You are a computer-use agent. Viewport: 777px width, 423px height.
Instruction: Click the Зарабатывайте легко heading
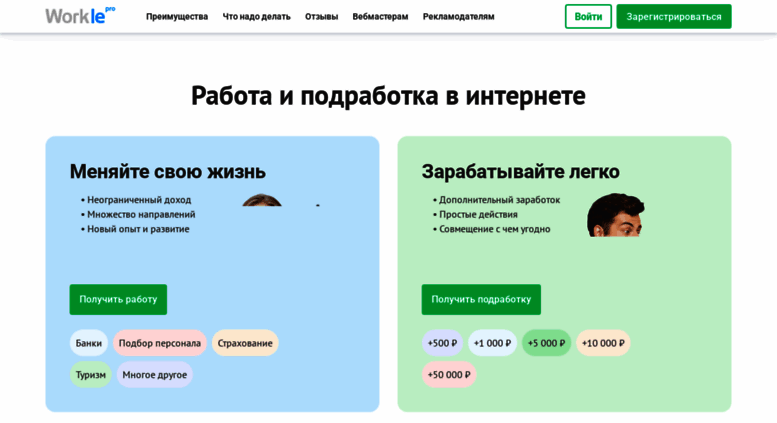click(520, 171)
